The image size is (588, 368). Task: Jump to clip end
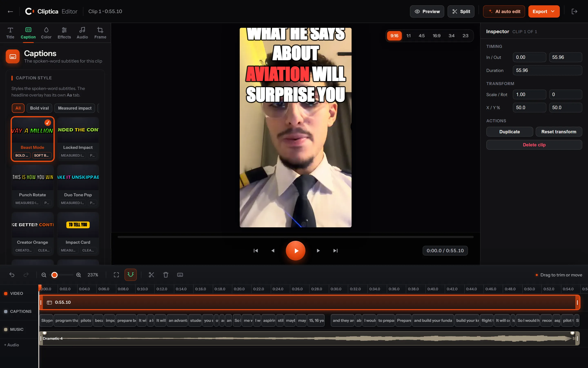335,251
